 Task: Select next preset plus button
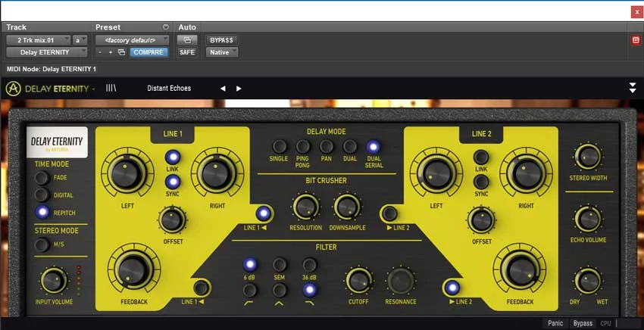click(x=111, y=52)
